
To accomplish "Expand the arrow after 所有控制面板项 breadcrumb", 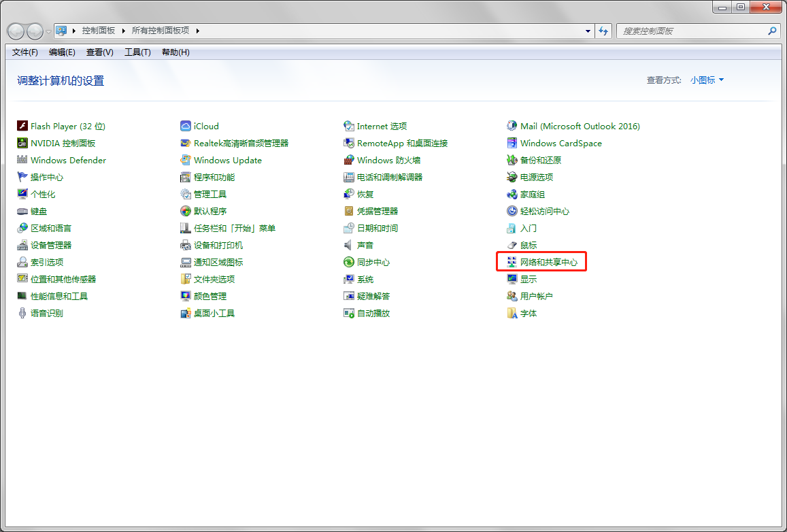I will [198, 31].
